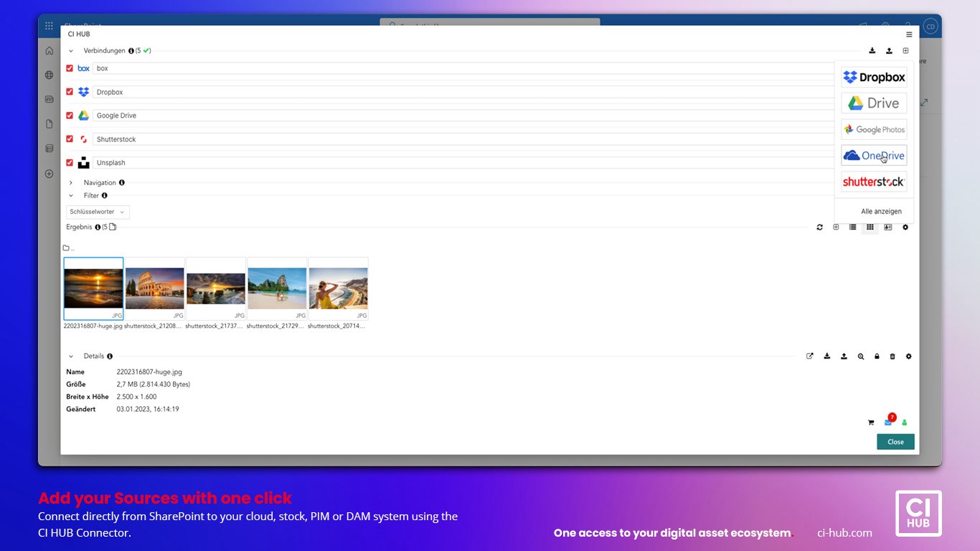Switch results to card detail view
980x551 pixels.
pos(887,227)
